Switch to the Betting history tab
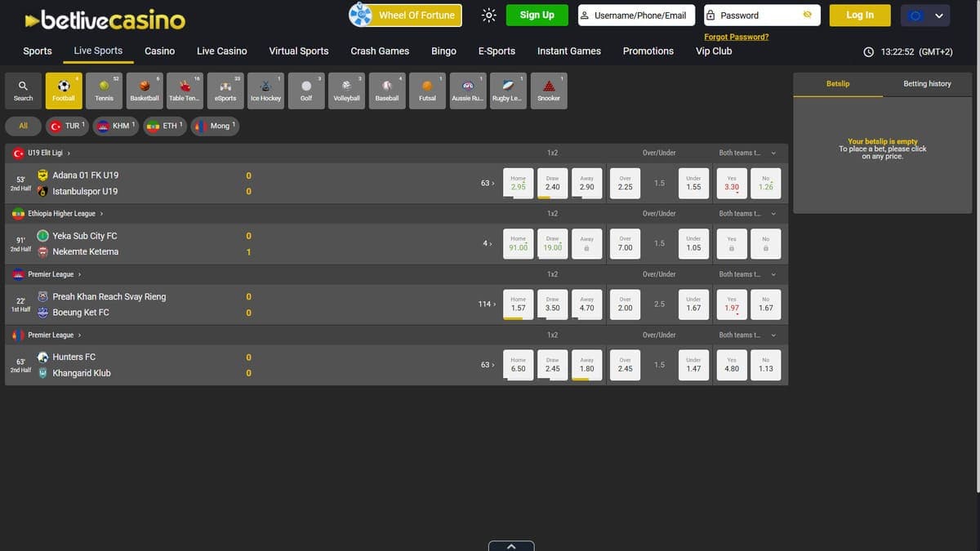This screenshot has width=980, height=551. (927, 84)
